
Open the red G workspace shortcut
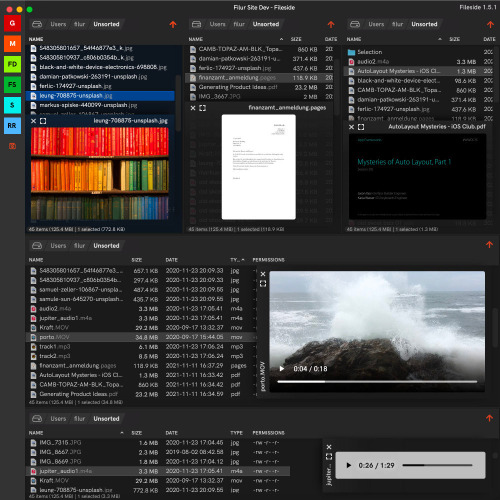tap(12, 23)
